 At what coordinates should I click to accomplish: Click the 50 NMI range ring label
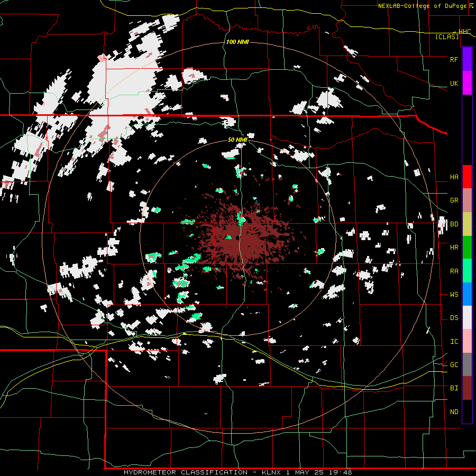237,140
